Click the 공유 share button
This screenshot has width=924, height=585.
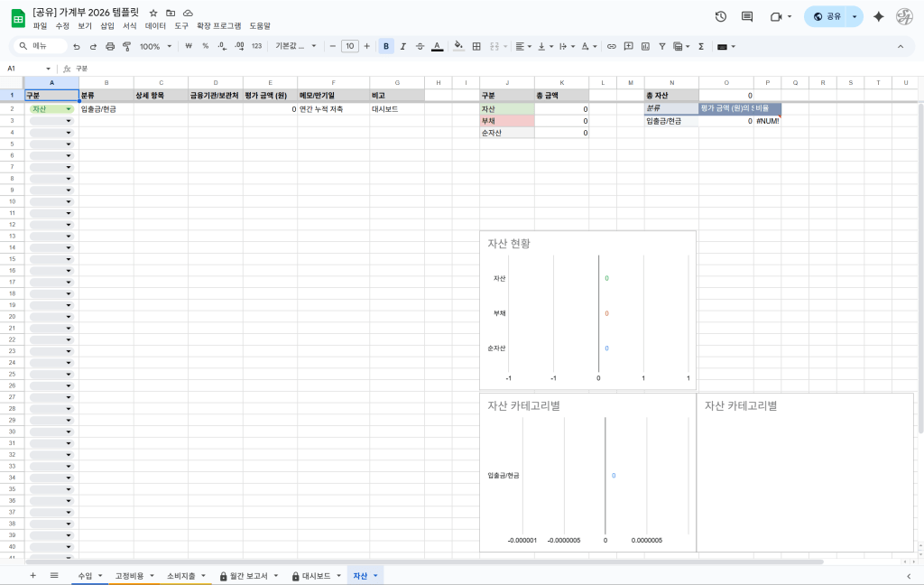[827, 16]
